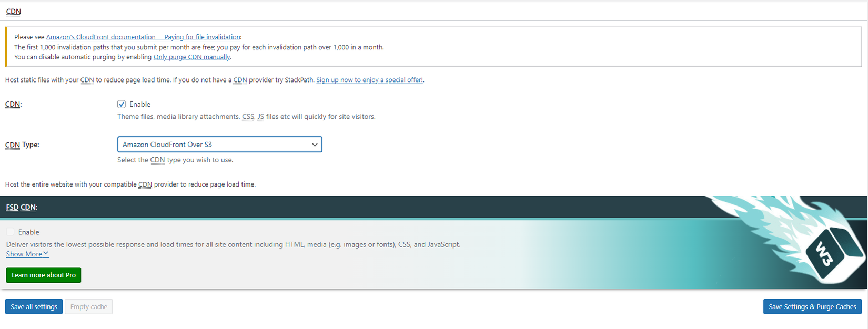Click the CDN Type field label
Image resolution: width=868 pixels, height=329 pixels.
click(22, 145)
